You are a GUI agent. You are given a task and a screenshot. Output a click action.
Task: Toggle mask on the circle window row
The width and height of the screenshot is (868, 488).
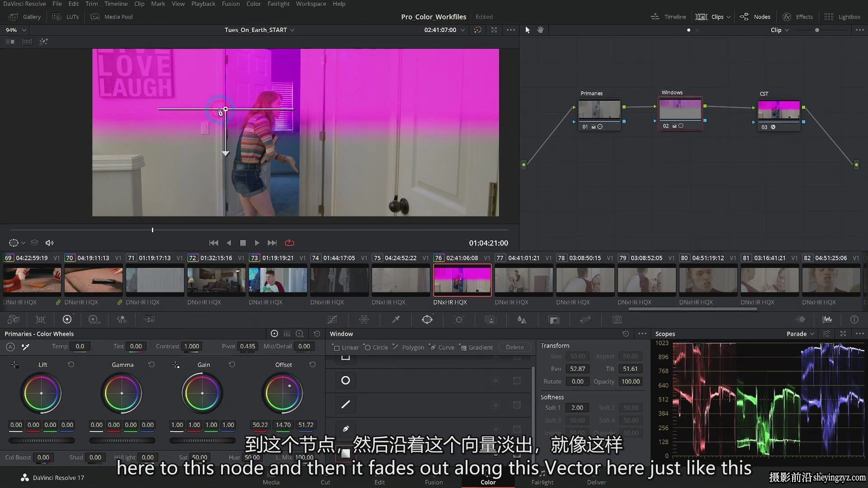click(517, 380)
